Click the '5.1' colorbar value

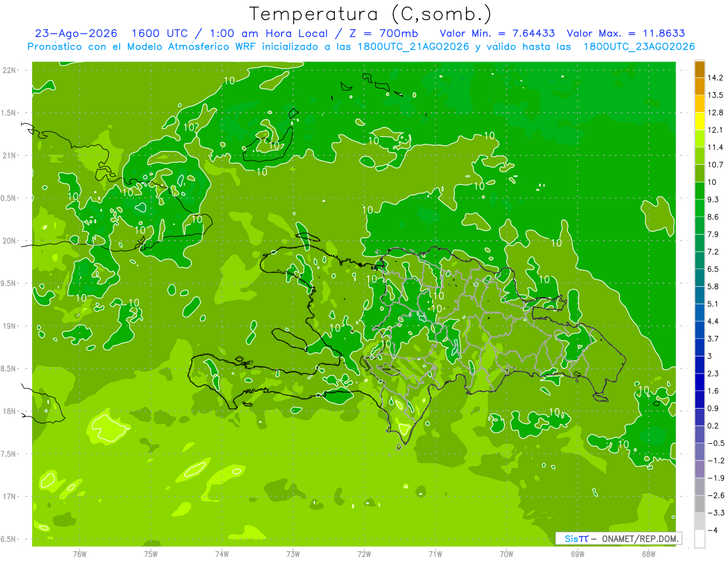click(x=714, y=304)
